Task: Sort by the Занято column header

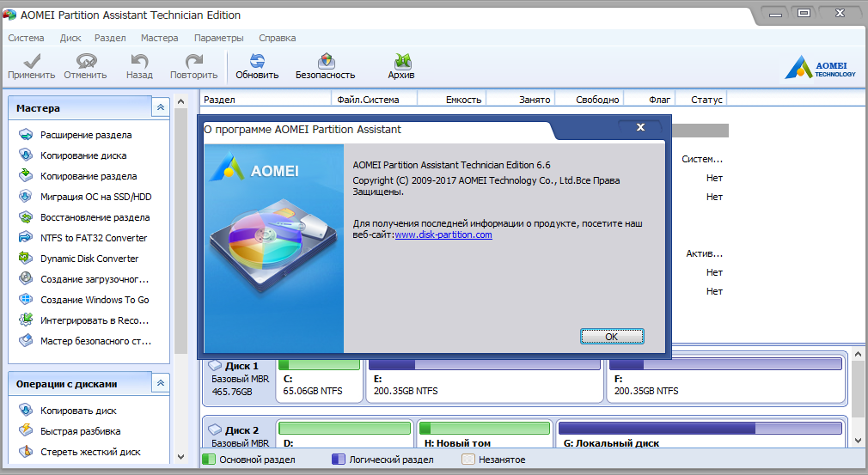Action: pos(520,100)
